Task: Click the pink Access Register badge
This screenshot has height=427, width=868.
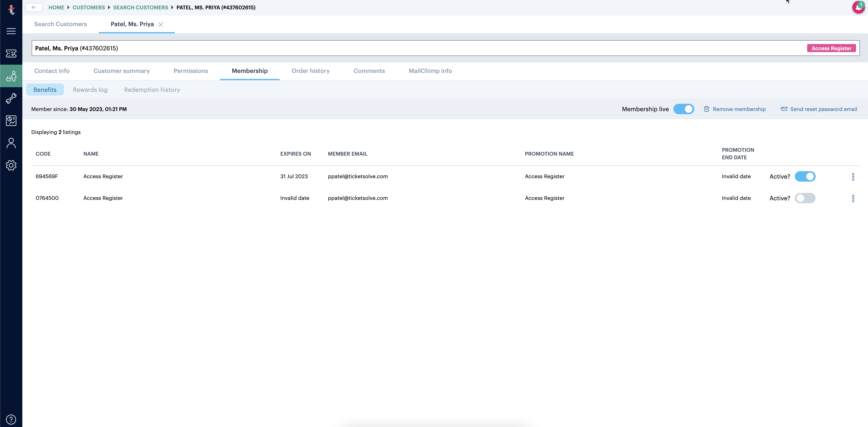Action: click(x=831, y=48)
